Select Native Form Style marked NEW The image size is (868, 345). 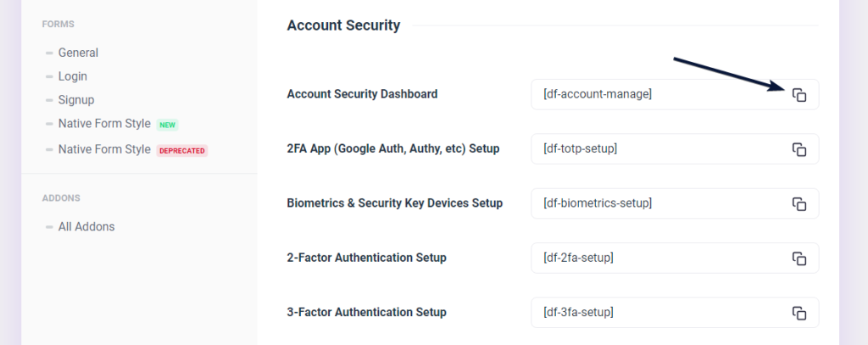104,124
